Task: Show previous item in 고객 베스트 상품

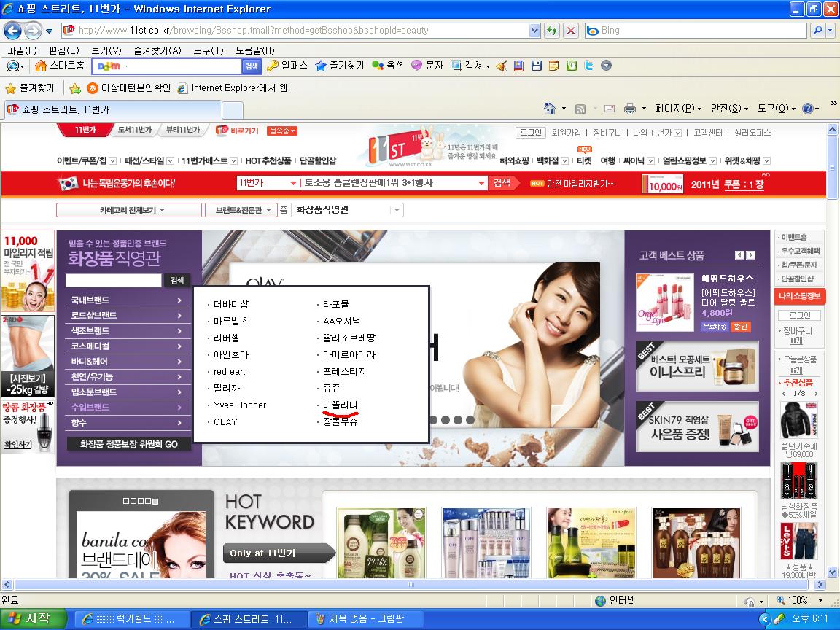Action: tap(739, 255)
